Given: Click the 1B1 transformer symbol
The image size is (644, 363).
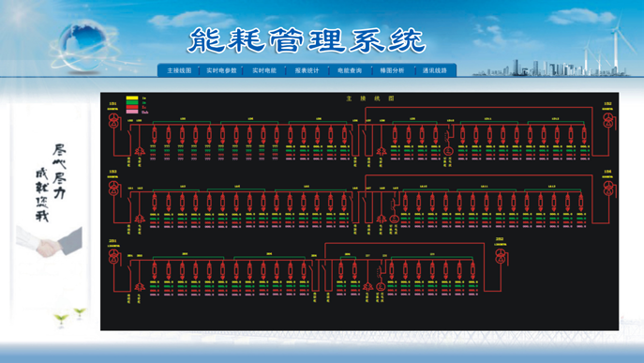Looking at the screenshot, I should point(113,120).
